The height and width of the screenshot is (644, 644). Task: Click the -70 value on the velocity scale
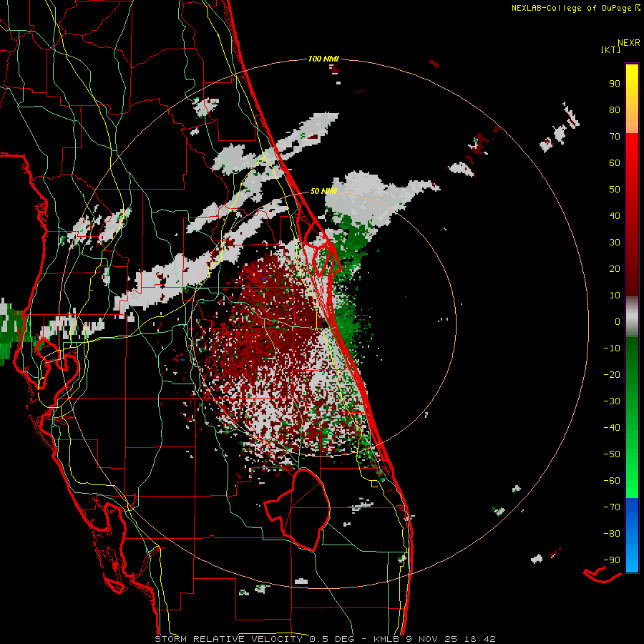612,507
